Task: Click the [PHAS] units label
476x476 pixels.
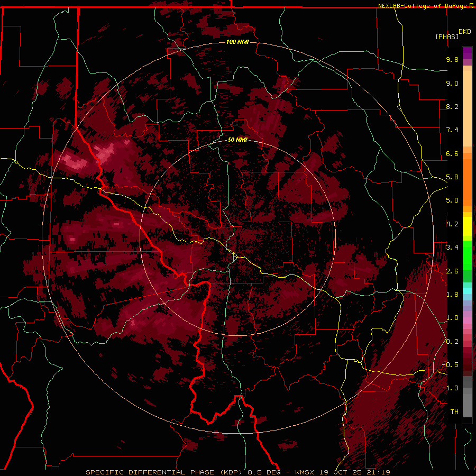Action: tap(447, 36)
